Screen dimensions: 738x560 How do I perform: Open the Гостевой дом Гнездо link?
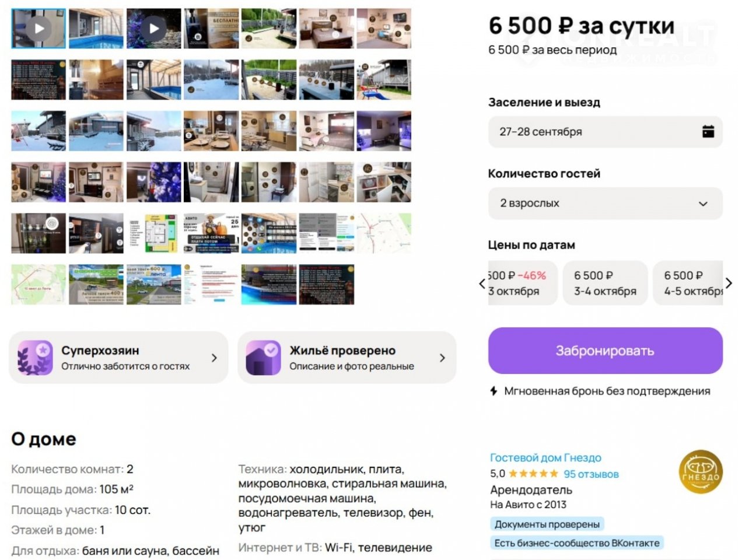point(545,457)
